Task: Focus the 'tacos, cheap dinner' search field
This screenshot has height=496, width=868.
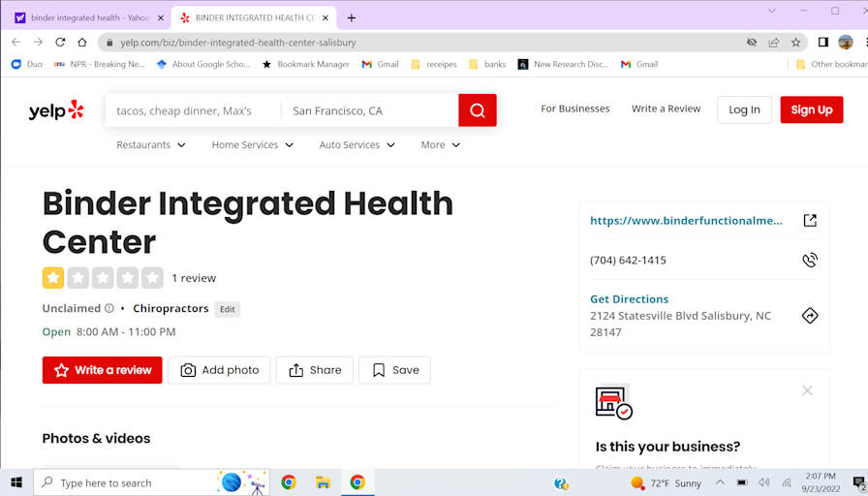Action: (194, 110)
